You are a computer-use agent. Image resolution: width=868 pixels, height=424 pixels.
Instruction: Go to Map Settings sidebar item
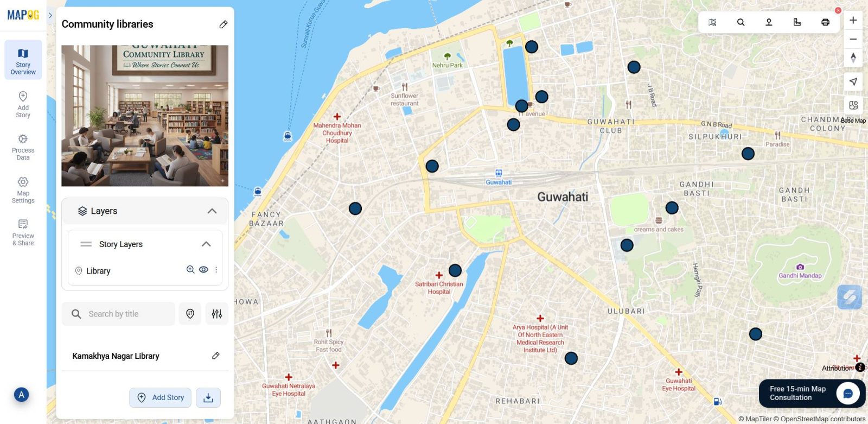pos(23,190)
